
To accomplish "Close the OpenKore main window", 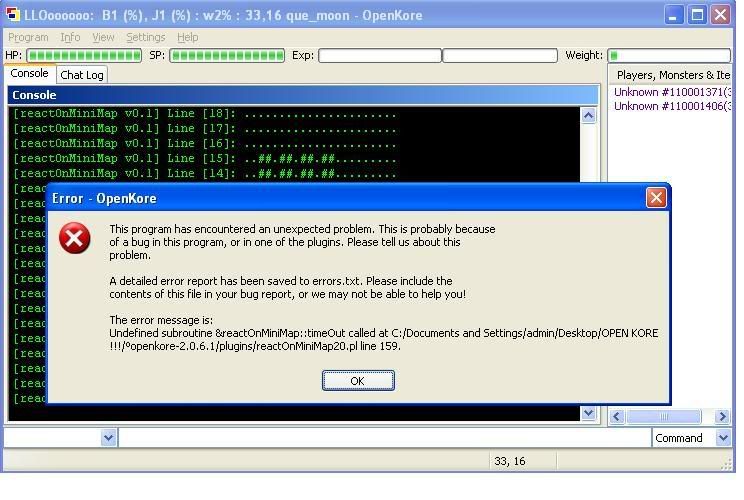I will 721,15.
